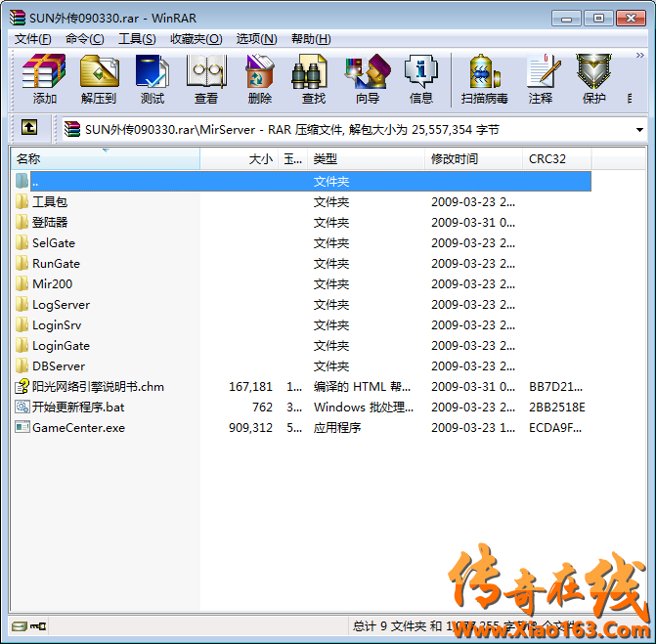This screenshot has height=644, width=656.
Task: Sort by 大小 column header
Action: 239,159
